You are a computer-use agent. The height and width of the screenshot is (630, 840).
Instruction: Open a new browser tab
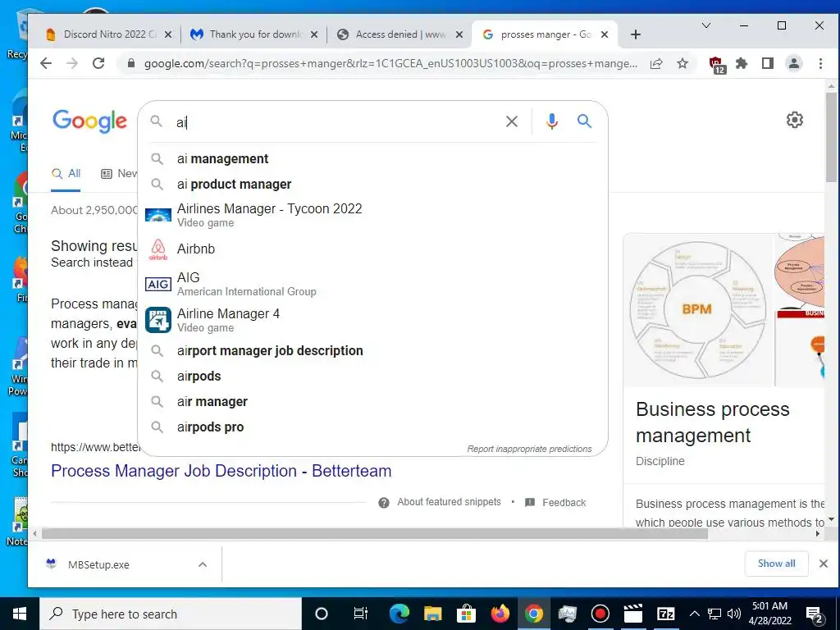tap(636, 34)
